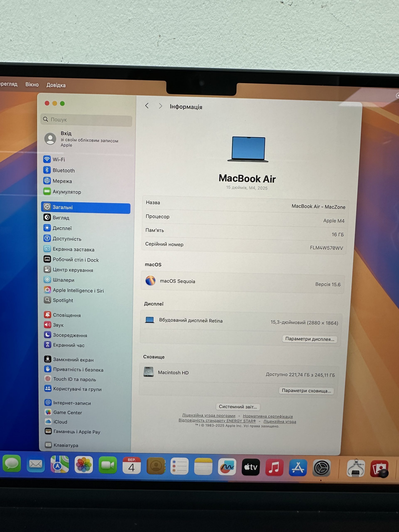The height and width of the screenshot is (532, 399).
Task: Open System Information chip icon in Dock
Action: [x=356, y=468]
